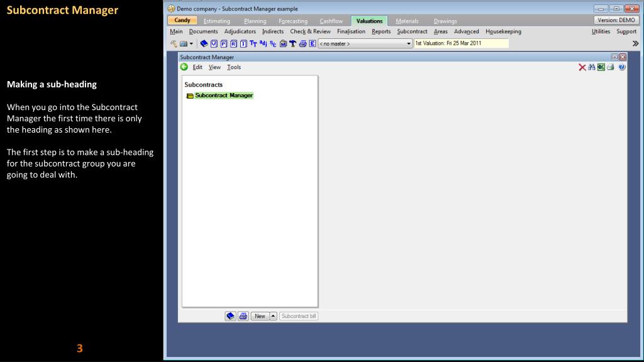Click the TT text icon in toolbar

tap(253, 43)
